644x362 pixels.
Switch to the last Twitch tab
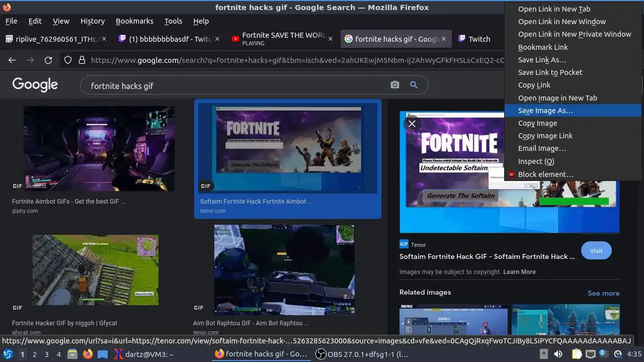tap(479, 39)
